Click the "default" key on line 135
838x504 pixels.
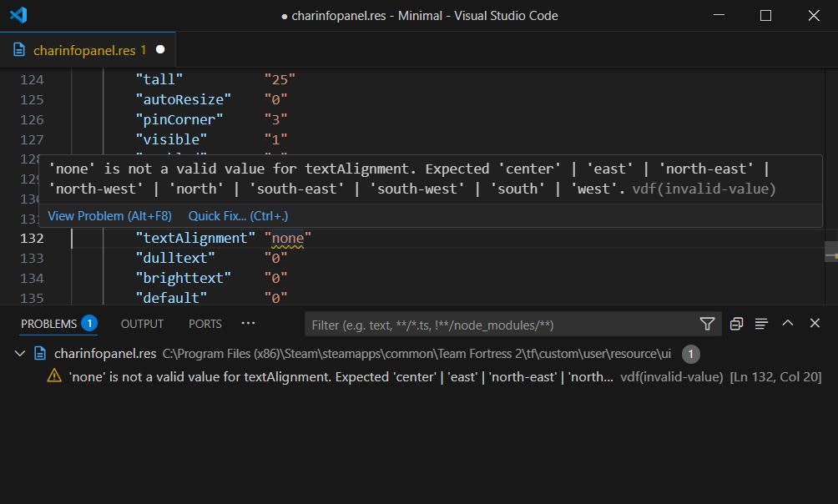click(x=171, y=298)
